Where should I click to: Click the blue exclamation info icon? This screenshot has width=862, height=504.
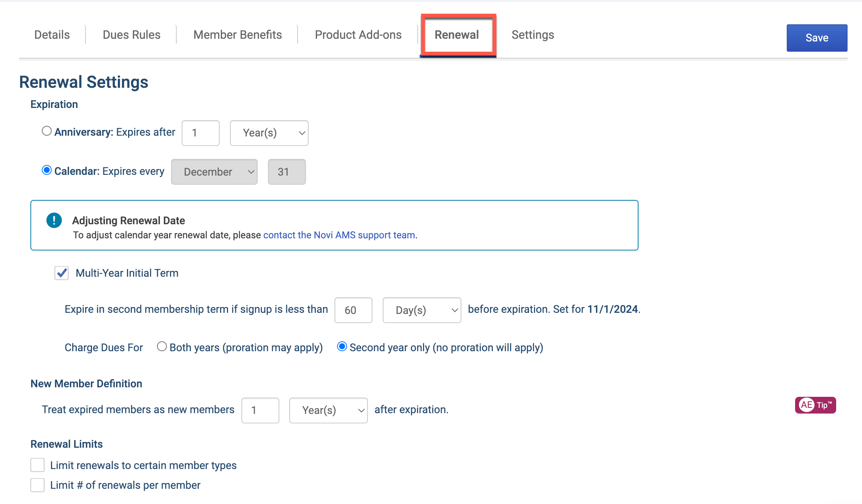[54, 220]
